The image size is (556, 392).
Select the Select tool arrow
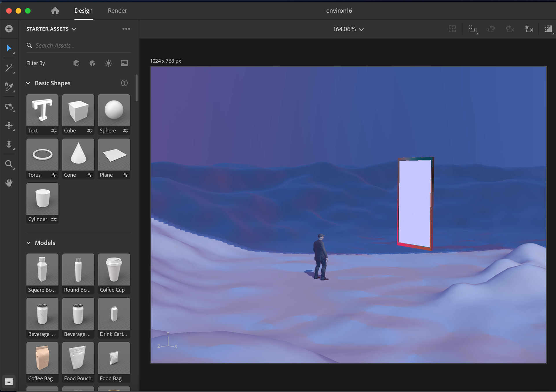pyautogui.click(x=9, y=48)
